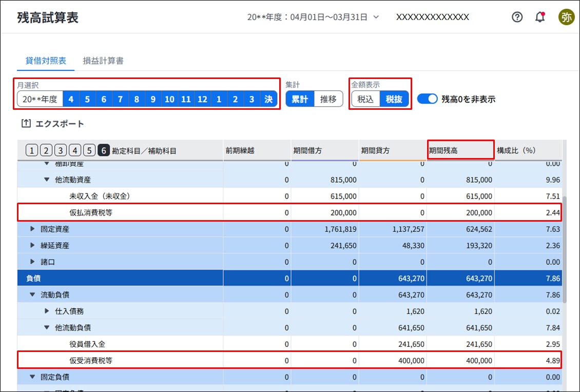
Task: Set hierarchy level 2 button
Action: tap(46, 150)
